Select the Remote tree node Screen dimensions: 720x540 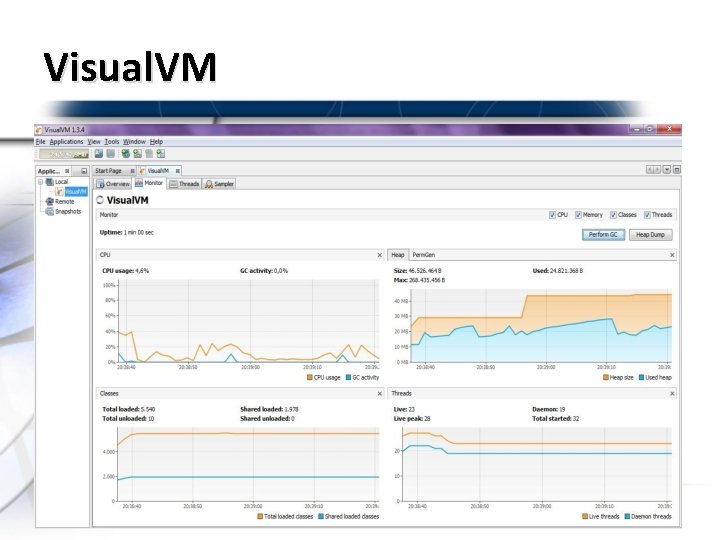65,202
